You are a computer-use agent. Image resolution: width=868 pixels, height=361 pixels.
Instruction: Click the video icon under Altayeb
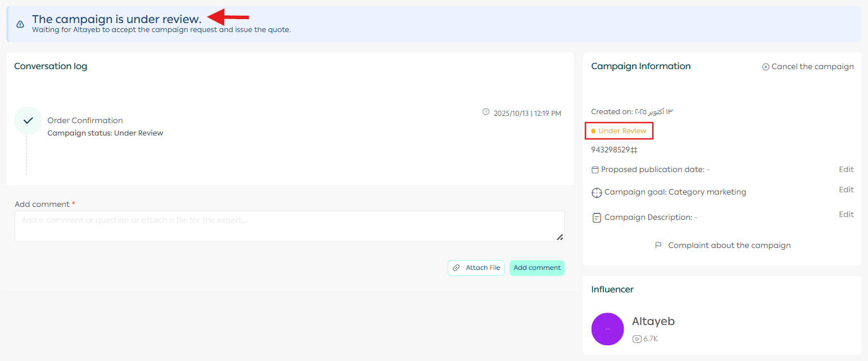pos(637,339)
